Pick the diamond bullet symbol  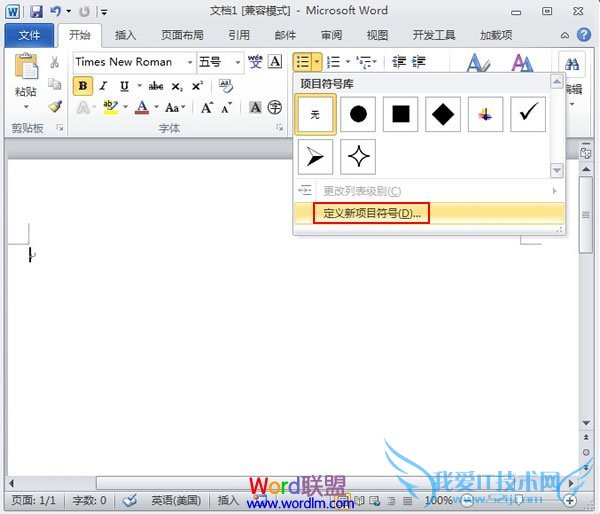pos(443,115)
